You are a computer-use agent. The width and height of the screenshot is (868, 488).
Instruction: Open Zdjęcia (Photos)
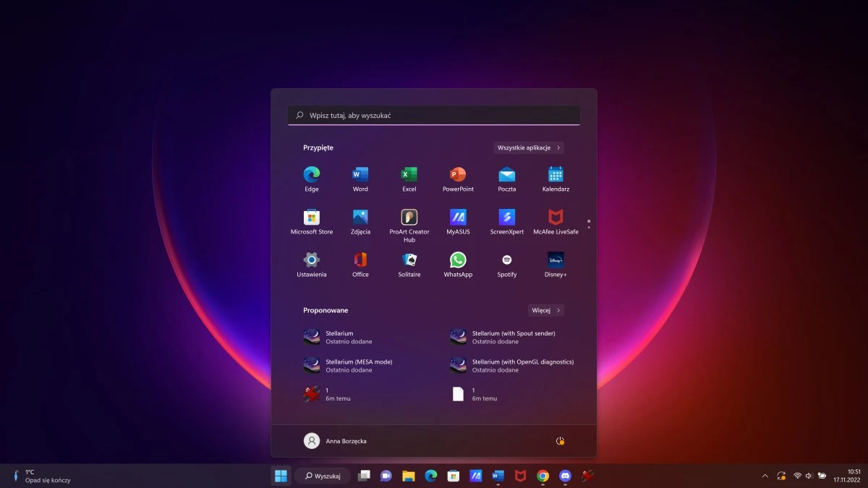pyautogui.click(x=360, y=221)
